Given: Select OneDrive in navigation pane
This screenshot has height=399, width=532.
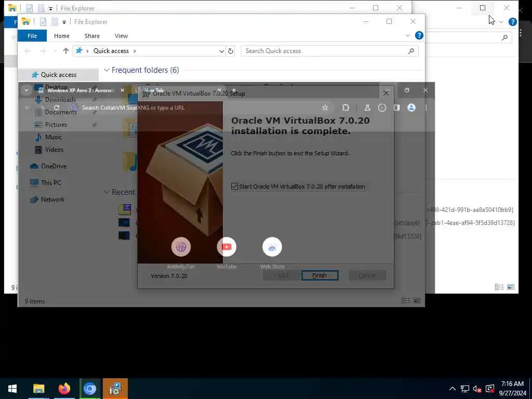Looking at the screenshot, I should (x=54, y=166).
